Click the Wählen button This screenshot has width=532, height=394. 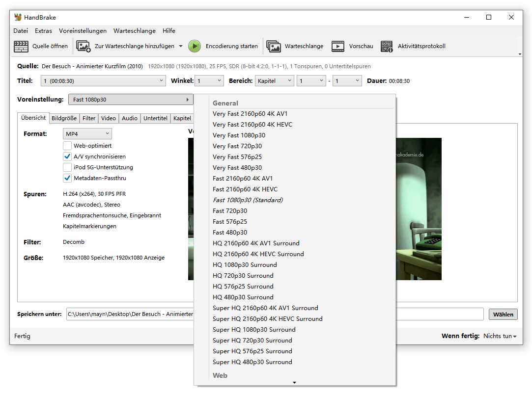click(x=503, y=314)
